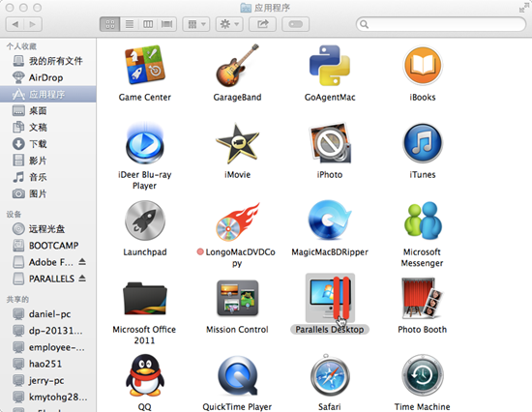The height and width of the screenshot is (412, 532).
Task: Open 音乐 in the sidebar
Action: pos(47,177)
